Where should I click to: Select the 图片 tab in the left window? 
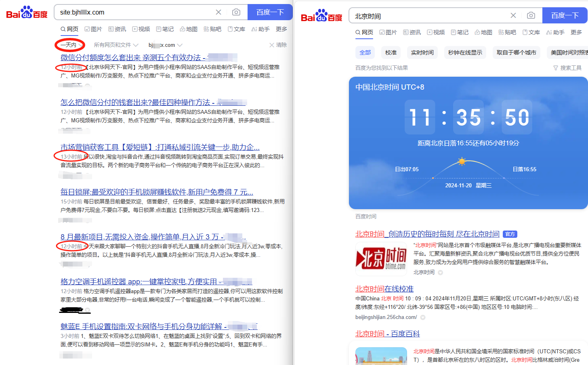pyautogui.click(x=93, y=29)
